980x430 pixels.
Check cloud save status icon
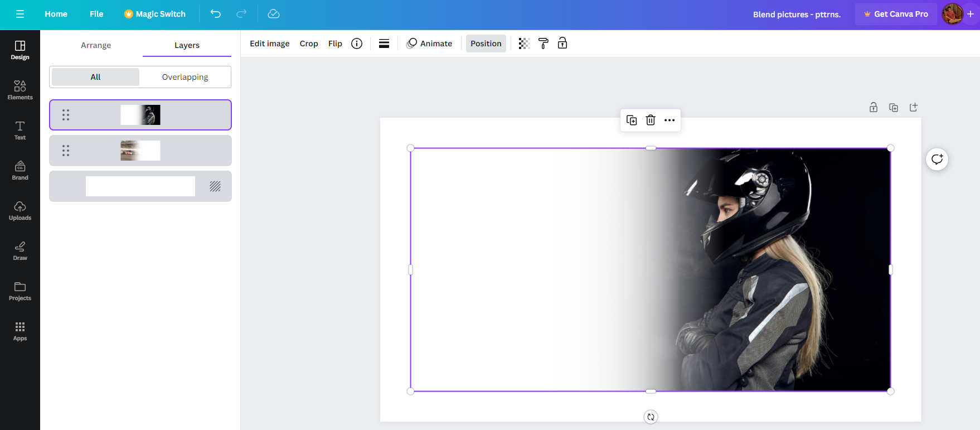point(274,14)
